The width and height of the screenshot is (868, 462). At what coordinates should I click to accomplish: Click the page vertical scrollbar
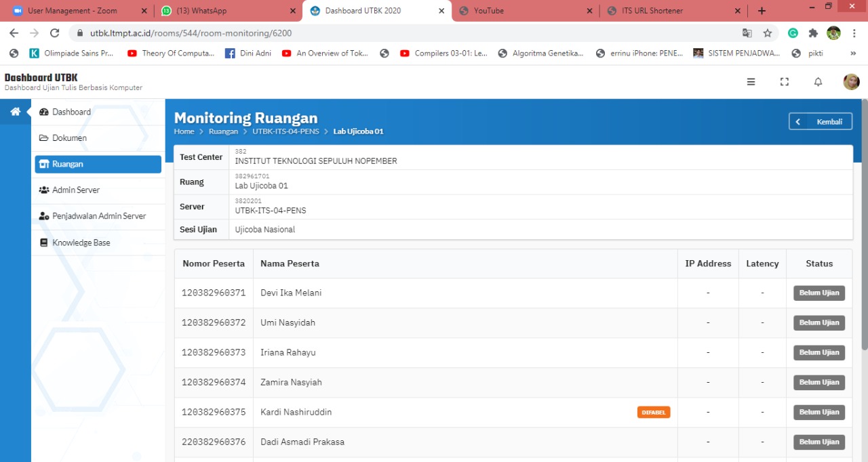864,224
